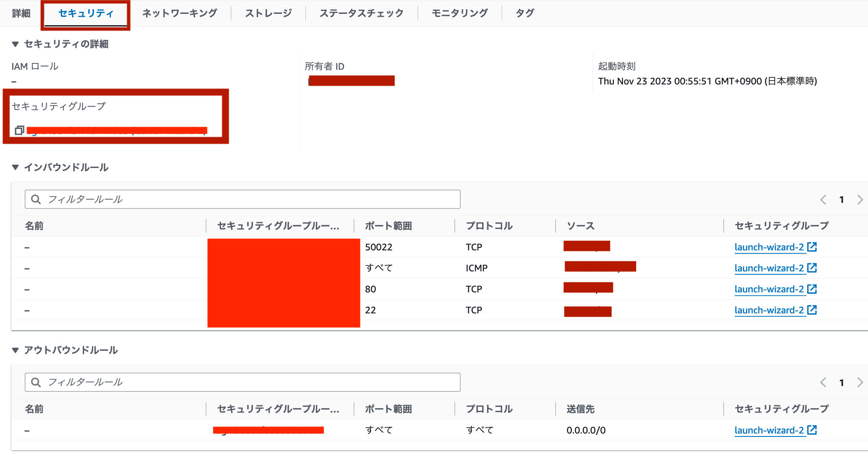This screenshot has height=452, width=868.
Task: Go to previous page of outbound rules
Action: pyautogui.click(x=823, y=382)
